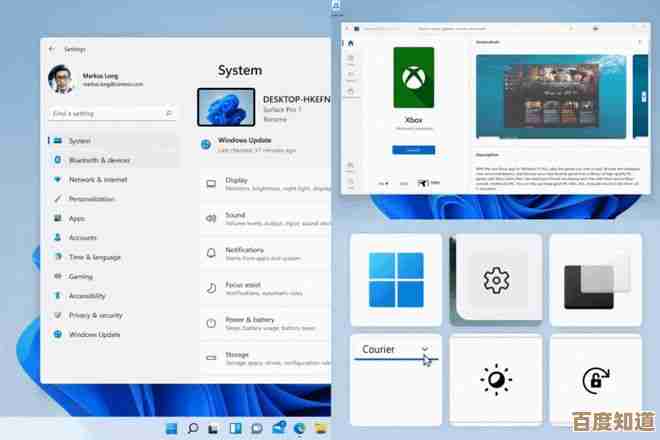Click the Home icon in Microsoft Store sidebar

[x=351, y=43]
